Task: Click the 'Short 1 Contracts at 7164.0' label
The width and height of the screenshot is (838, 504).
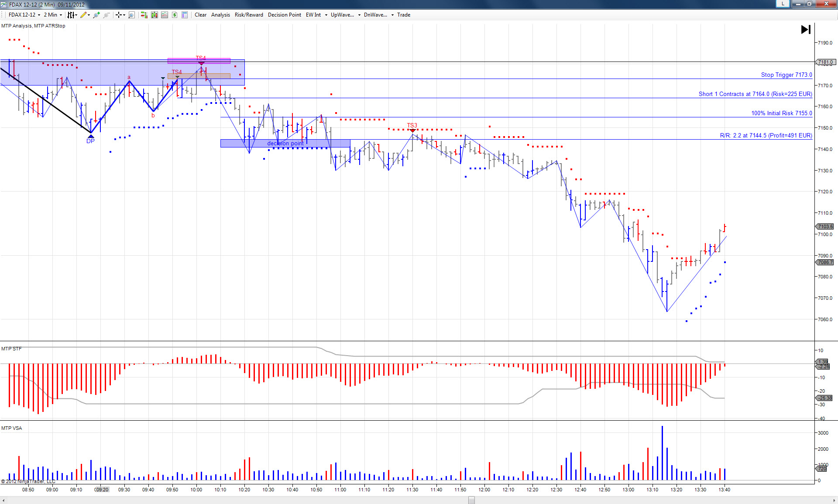Action: (x=756, y=94)
